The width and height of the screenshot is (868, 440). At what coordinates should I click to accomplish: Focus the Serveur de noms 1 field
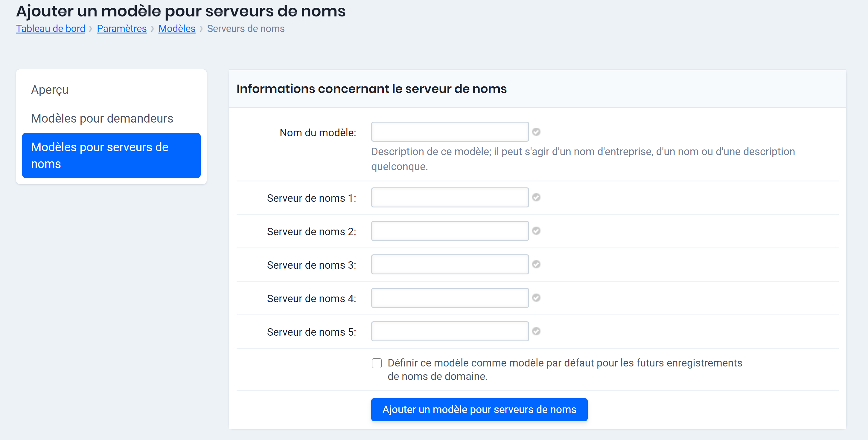pos(450,198)
